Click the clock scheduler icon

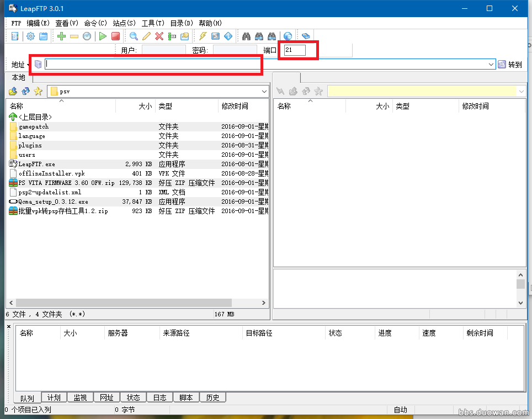(x=87, y=36)
